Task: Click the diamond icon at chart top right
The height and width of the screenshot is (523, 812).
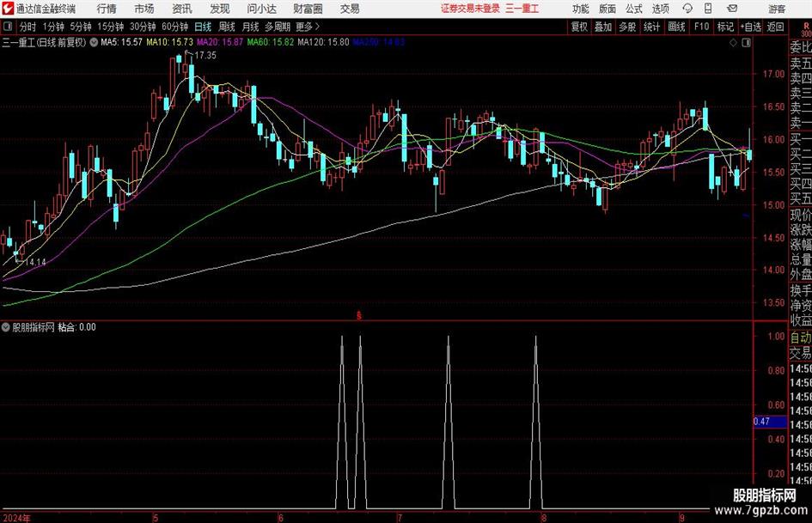Action: (733, 43)
